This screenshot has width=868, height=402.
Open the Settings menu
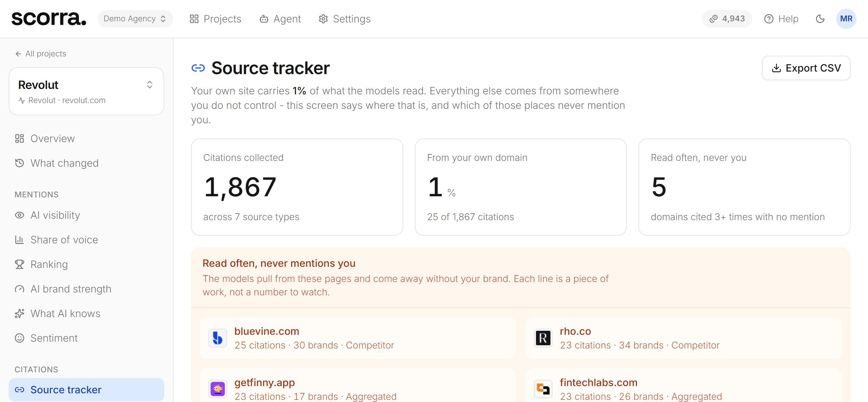[345, 19]
